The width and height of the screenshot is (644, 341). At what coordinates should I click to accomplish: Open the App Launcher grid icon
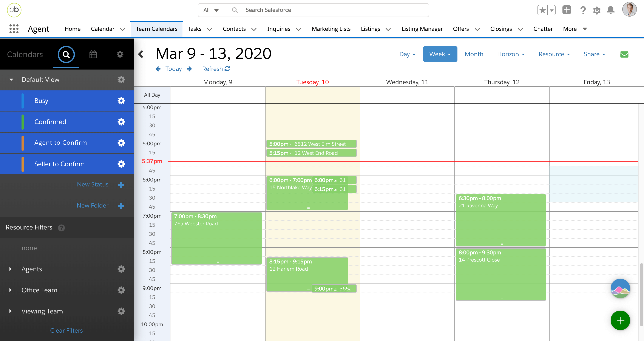(14, 29)
